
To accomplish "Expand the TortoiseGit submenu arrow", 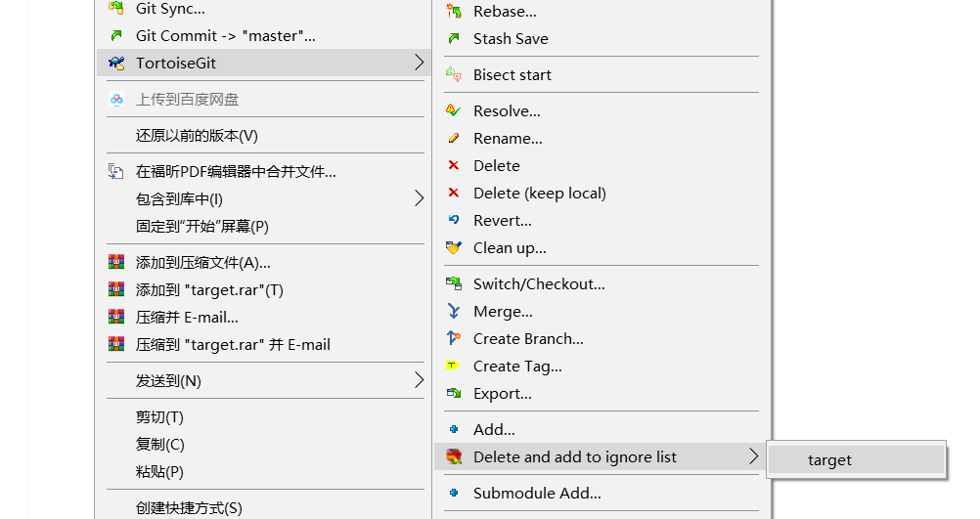I will click(x=419, y=63).
